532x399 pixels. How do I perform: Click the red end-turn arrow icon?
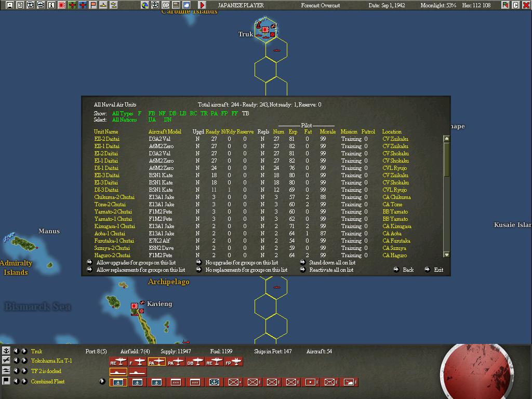[202, 5]
